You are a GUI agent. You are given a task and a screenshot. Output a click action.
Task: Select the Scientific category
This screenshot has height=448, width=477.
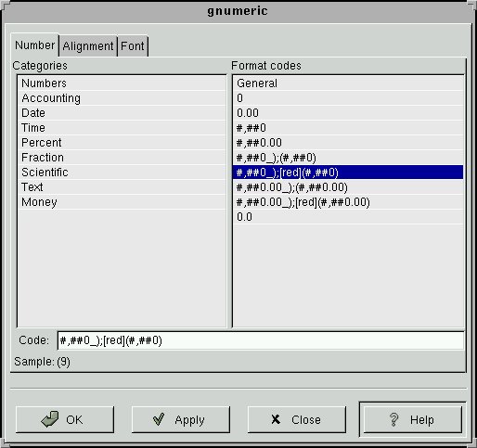122,173
